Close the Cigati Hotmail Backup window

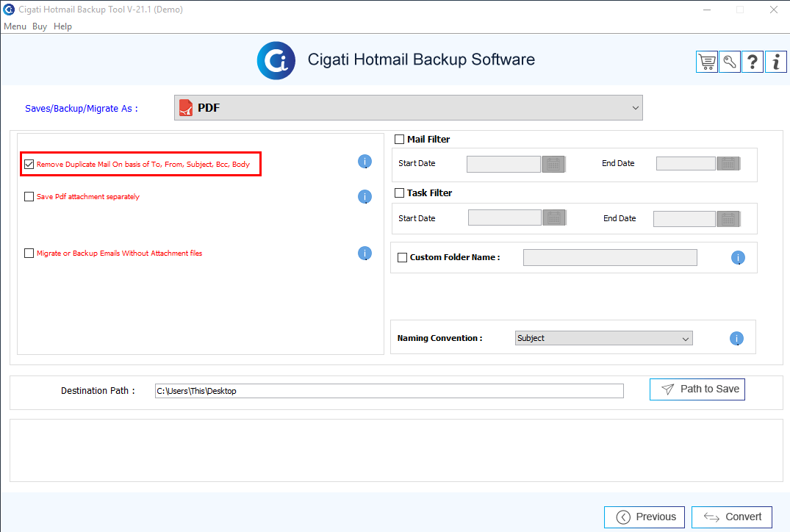coord(774,10)
